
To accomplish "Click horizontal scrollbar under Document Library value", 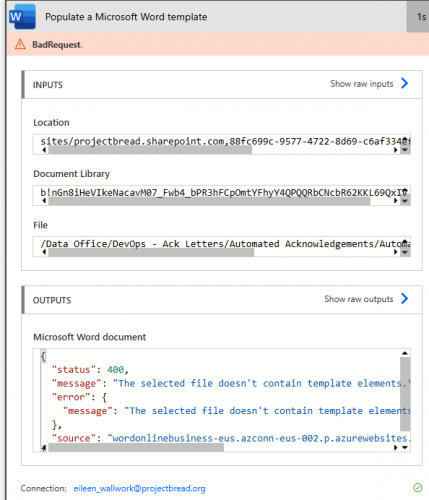I will click(x=209, y=201).
